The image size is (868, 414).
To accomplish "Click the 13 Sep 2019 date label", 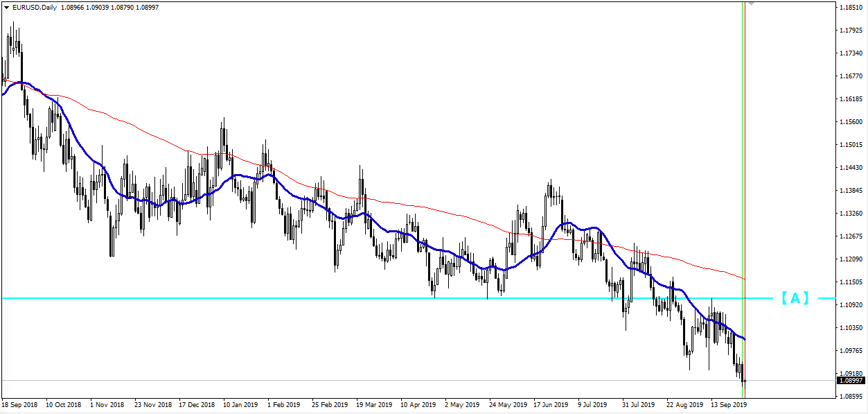I will [x=727, y=404].
